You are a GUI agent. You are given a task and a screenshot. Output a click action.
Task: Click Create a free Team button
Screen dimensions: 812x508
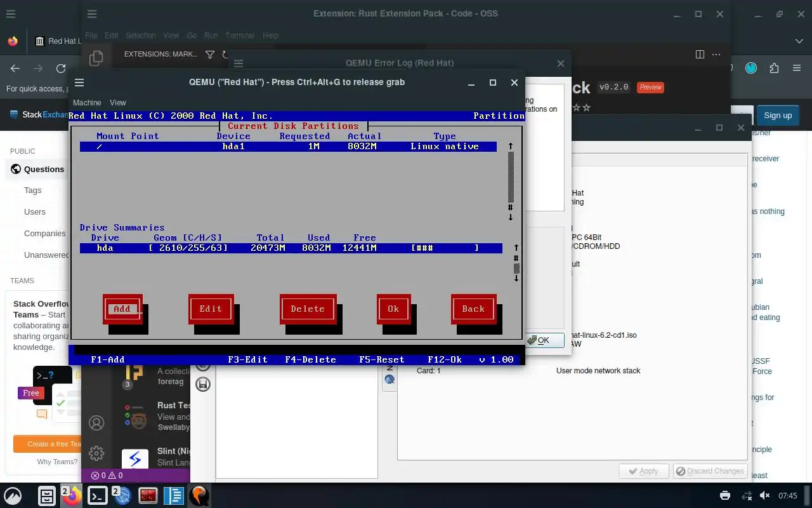coord(48,444)
